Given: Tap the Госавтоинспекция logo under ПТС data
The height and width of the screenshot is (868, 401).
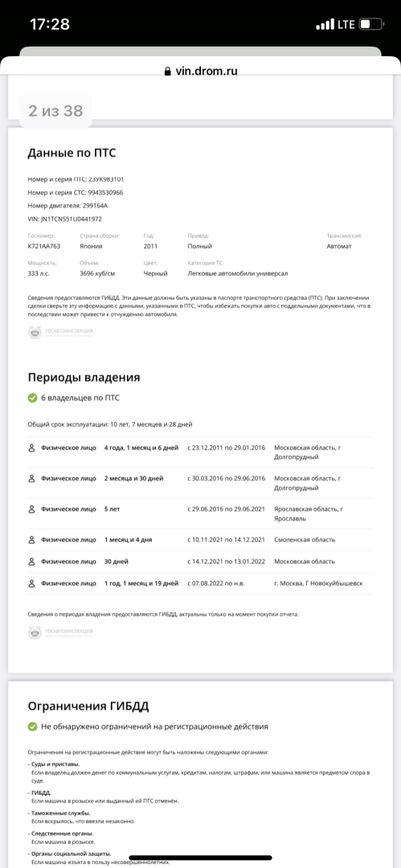Looking at the screenshot, I should pos(60,332).
